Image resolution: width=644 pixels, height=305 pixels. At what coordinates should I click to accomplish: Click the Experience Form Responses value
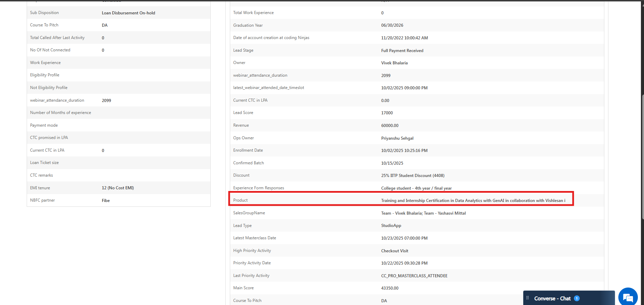(416, 188)
